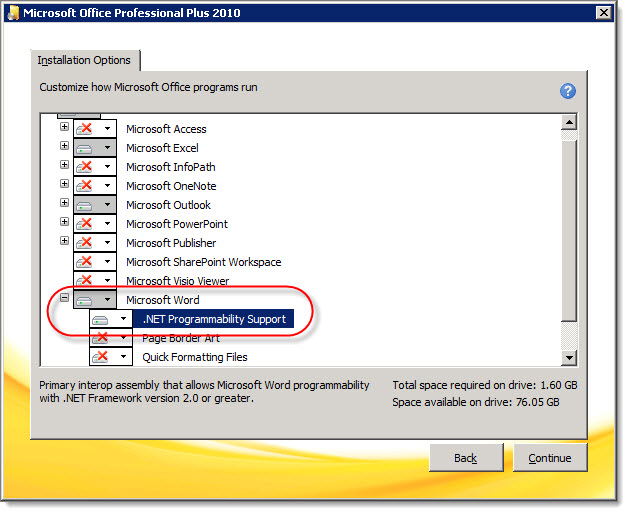
Task: Click the not-available icon beside Microsoft Access
Action: tap(85, 129)
